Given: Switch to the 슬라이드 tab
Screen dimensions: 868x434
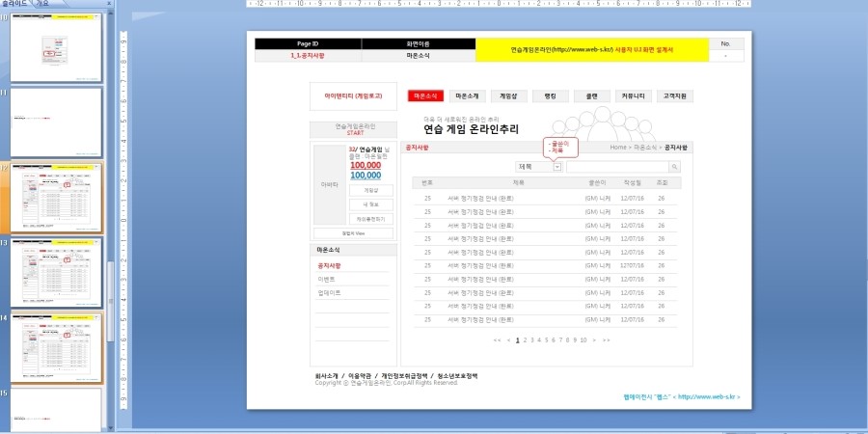Looking at the screenshot, I should coord(14,3).
